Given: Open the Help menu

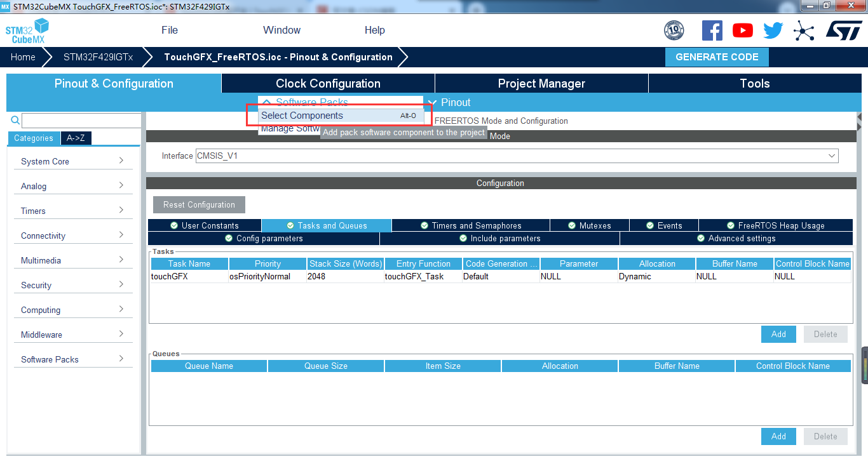Looking at the screenshot, I should click(375, 30).
